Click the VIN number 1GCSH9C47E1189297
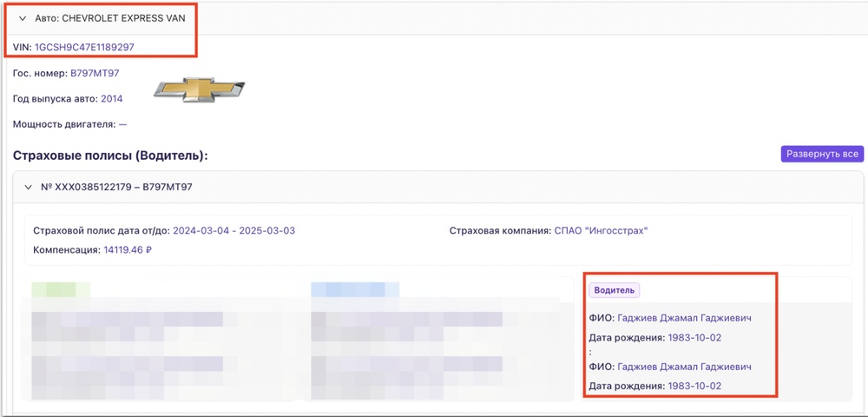868x417 pixels. tap(84, 47)
